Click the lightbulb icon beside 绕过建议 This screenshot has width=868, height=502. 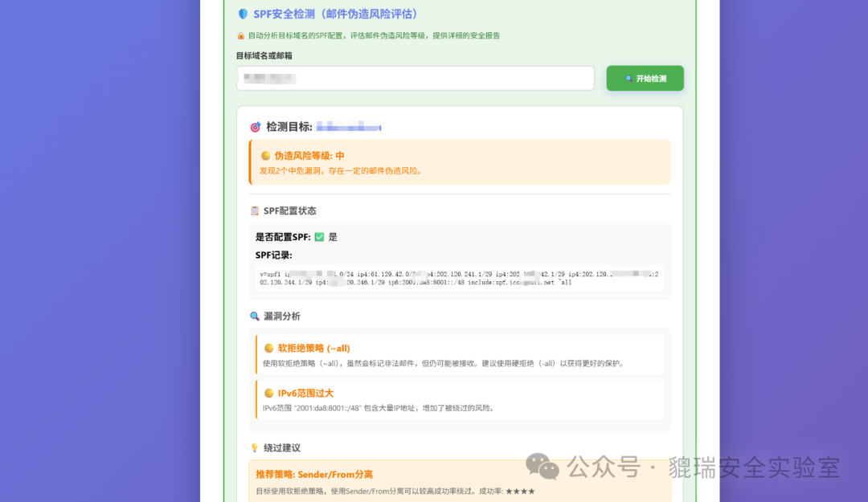pyautogui.click(x=256, y=447)
